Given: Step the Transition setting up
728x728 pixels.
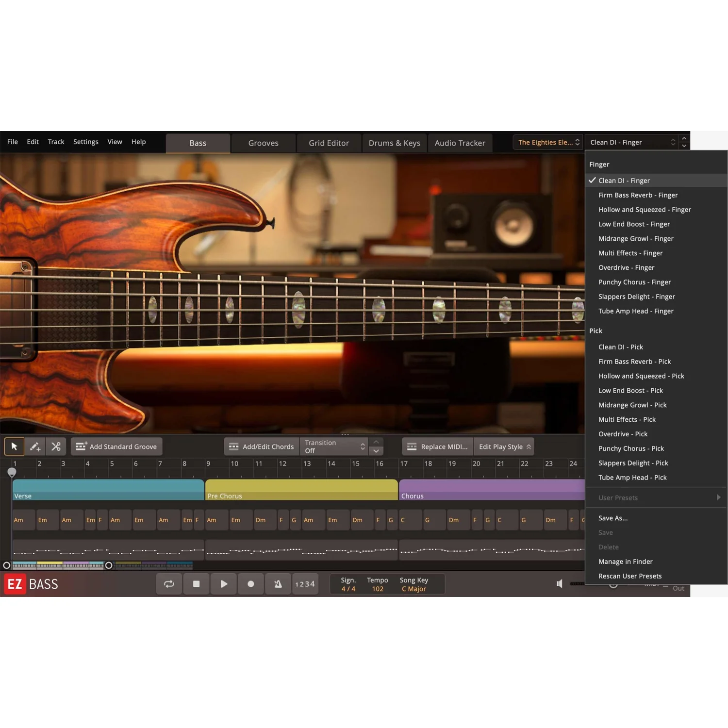Looking at the screenshot, I should 376,442.
